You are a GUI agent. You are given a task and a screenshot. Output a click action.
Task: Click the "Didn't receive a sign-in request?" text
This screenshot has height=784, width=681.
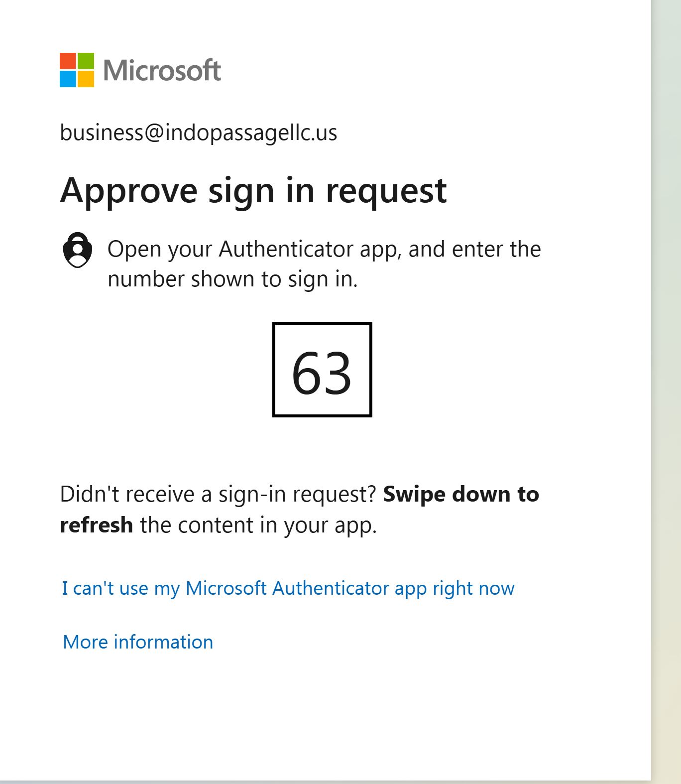(x=217, y=494)
